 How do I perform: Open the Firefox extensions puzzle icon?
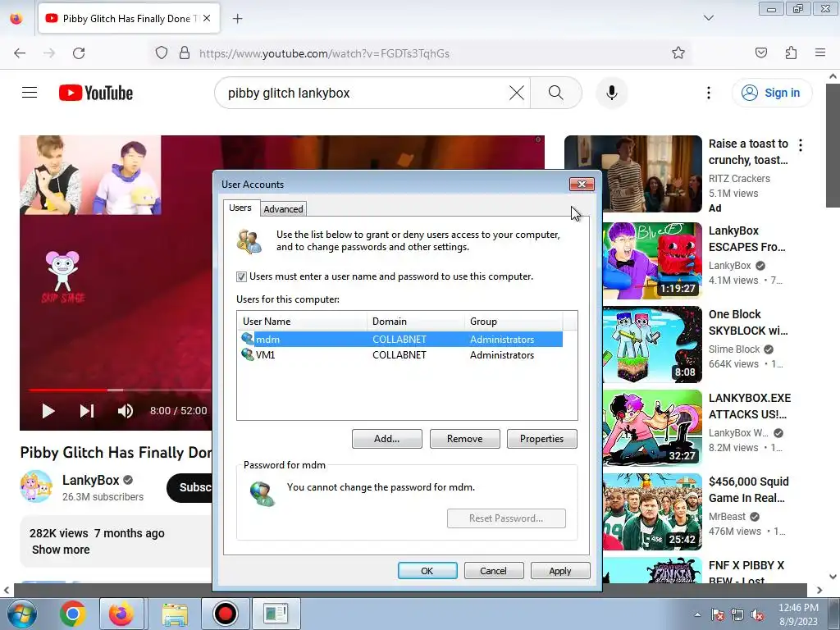point(792,52)
